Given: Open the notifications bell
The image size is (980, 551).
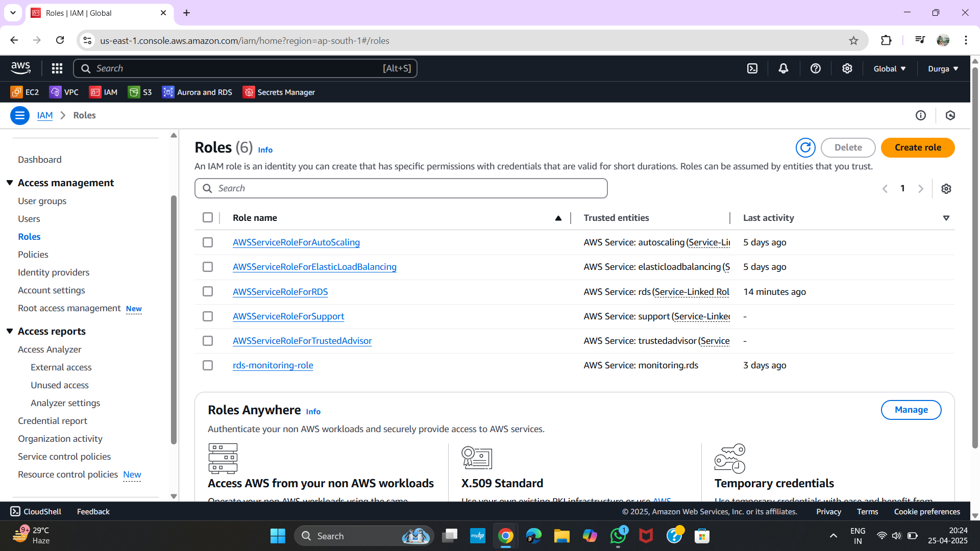Looking at the screenshot, I should [783, 68].
